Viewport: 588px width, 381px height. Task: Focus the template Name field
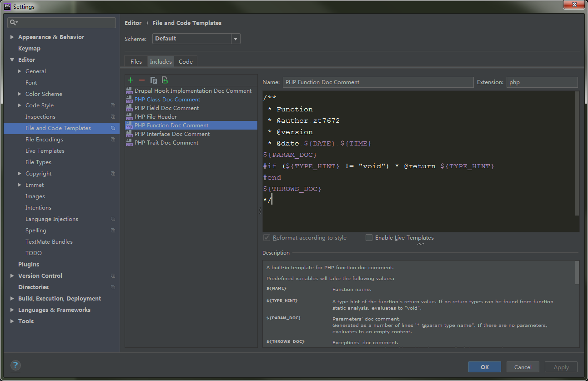coord(378,82)
